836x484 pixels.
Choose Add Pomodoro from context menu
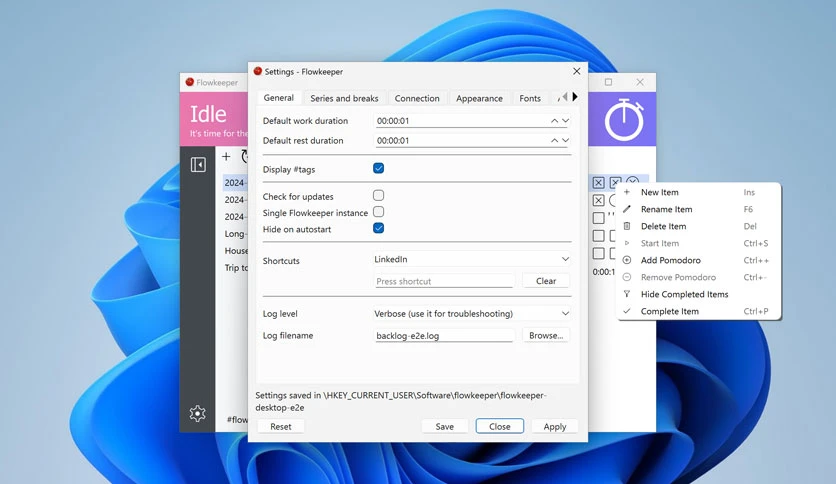698,261
